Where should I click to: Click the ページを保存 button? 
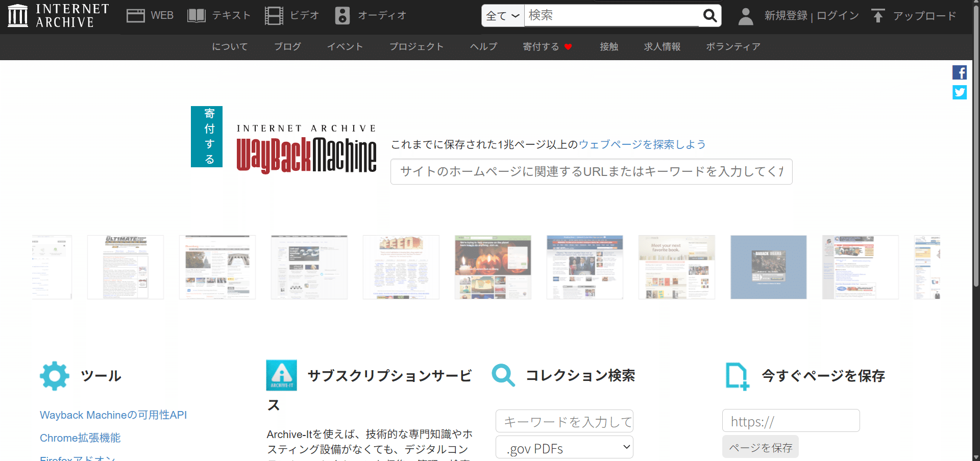(761, 448)
